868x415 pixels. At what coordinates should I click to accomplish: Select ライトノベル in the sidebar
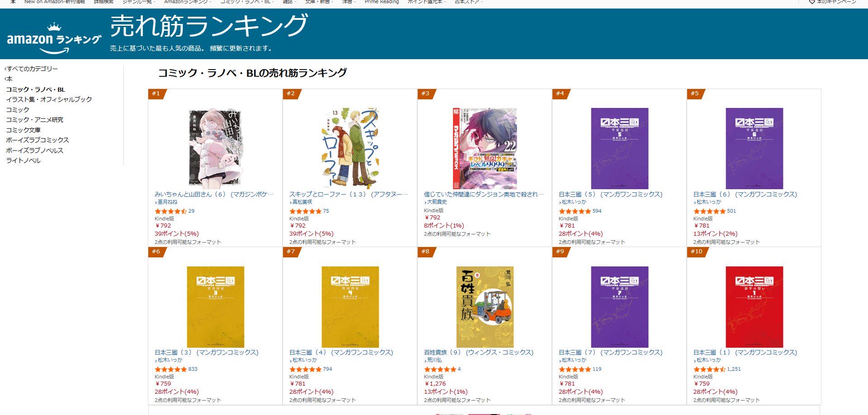pyautogui.click(x=23, y=160)
